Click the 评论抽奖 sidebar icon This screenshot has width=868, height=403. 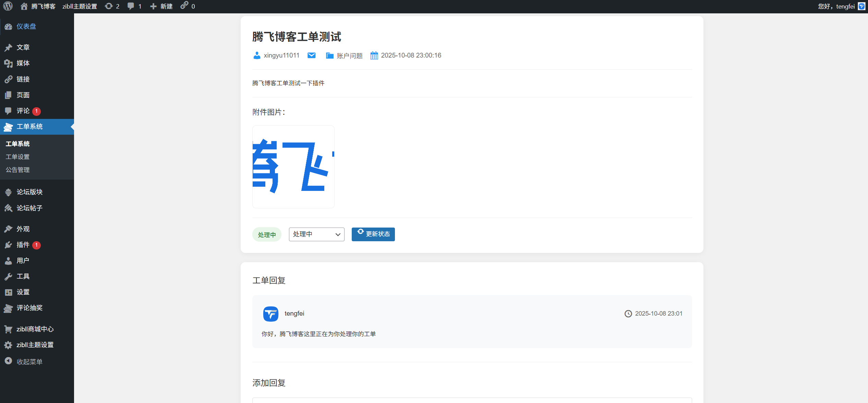coord(8,308)
